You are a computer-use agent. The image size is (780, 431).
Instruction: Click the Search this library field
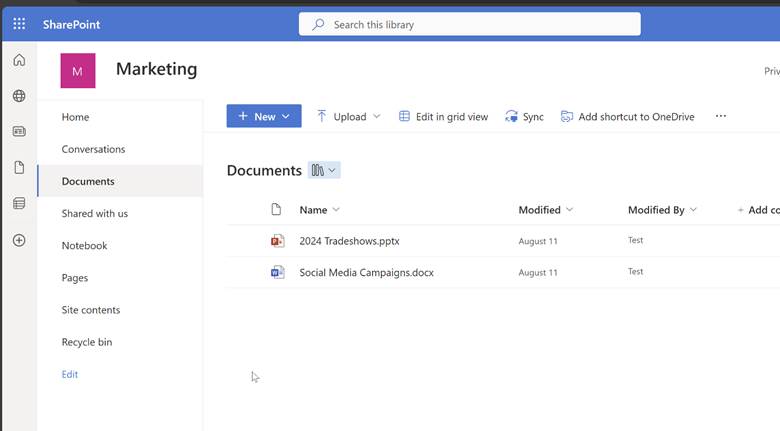click(x=469, y=24)
